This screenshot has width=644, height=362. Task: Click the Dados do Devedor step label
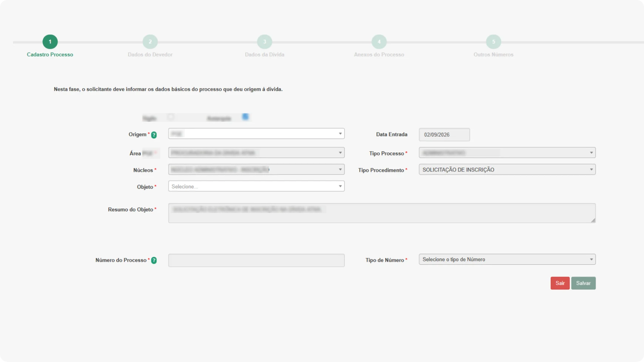pos(150,54)
